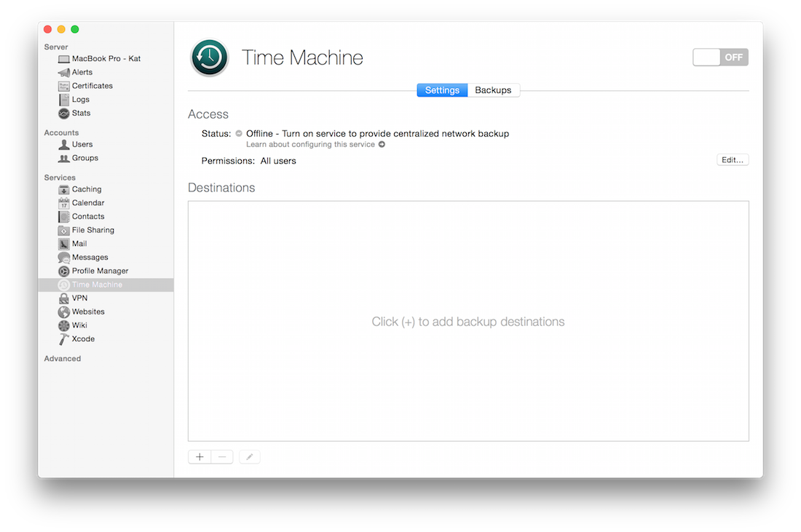
Task: Switch to the Backups tab
Action: coord(493,90)
